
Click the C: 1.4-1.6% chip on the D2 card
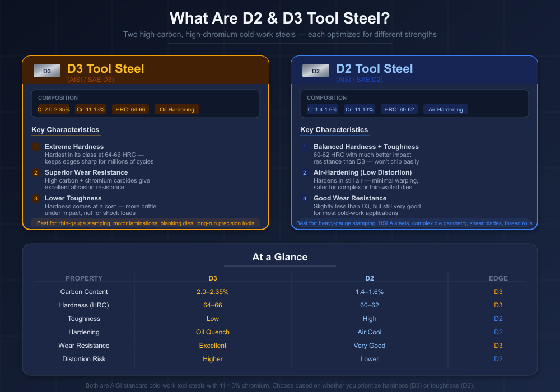[323, 109]
